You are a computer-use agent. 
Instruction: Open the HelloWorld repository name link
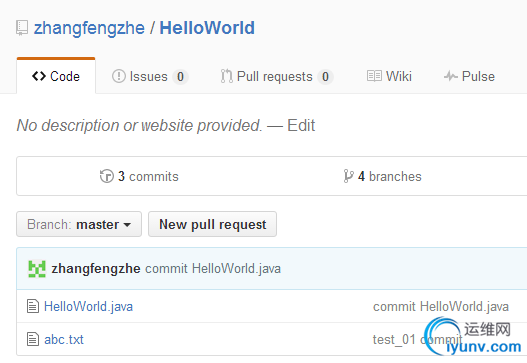207,28
